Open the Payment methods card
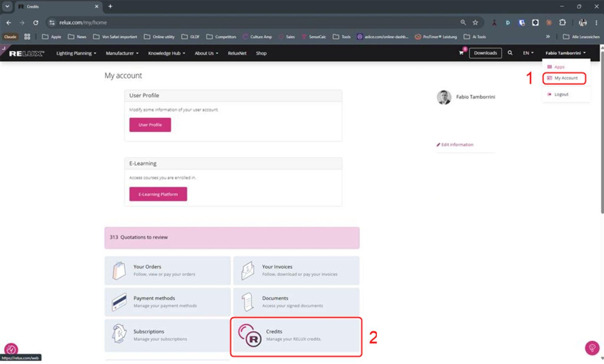The height and width of the screenshot is (364, 604). [168, 302]
